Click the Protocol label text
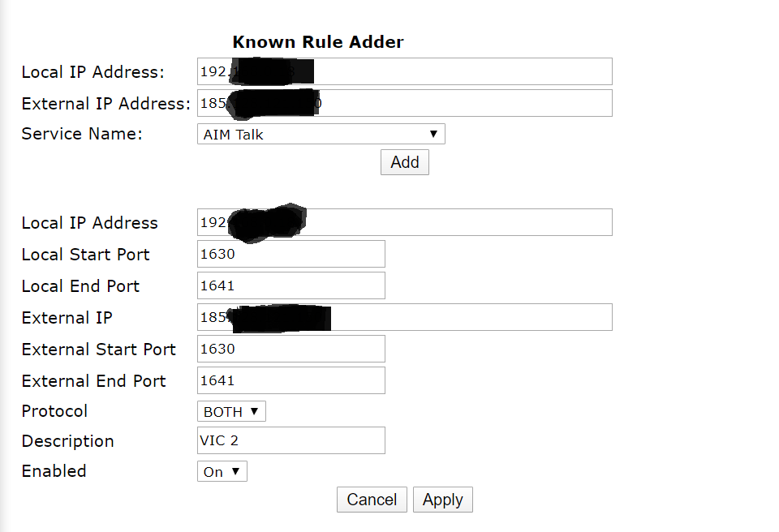This screenshot has height=532, width=779. pos(54,411)
